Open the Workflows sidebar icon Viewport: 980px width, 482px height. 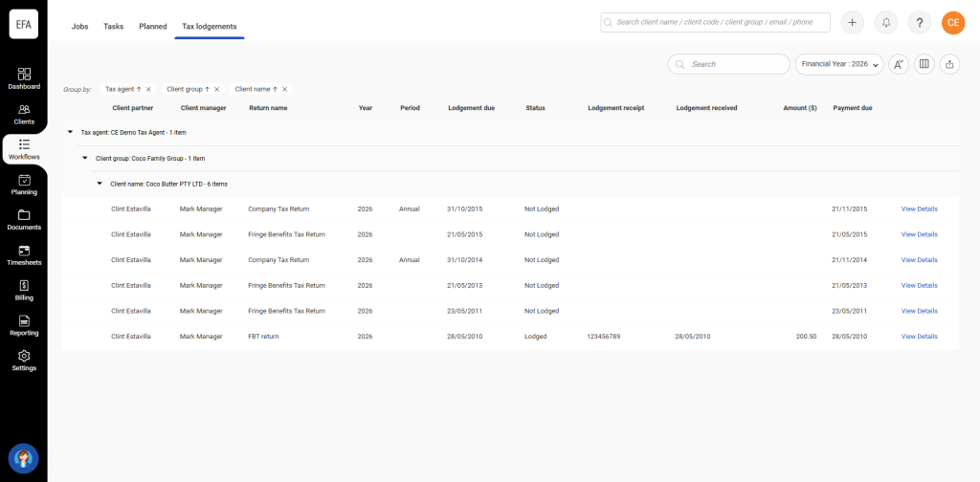coord(24,149)
